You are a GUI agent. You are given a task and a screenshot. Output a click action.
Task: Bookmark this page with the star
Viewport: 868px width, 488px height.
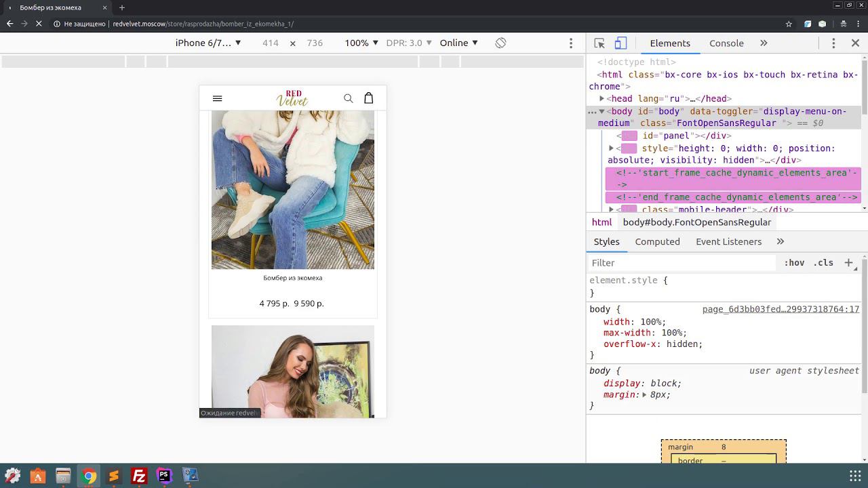coord(789,24)
